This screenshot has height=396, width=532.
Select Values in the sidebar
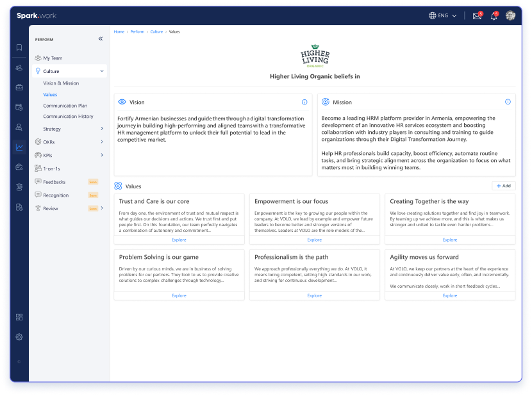point(50,95)
